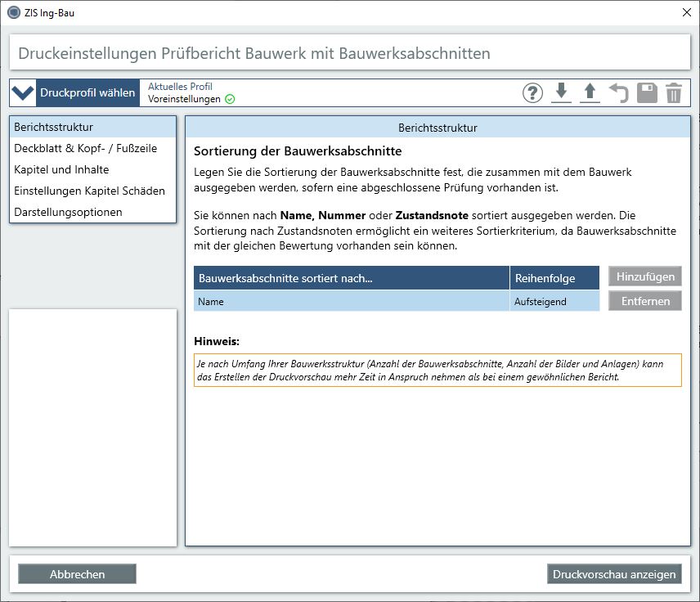700x602 pixels.
Task: Click Druckvorschau anzeigen button
Action: coord(614,574)
